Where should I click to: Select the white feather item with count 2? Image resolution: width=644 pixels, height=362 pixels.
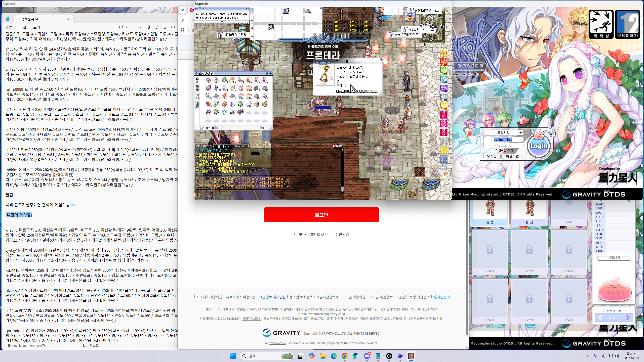pyautogui.click(x=232, y=112)
